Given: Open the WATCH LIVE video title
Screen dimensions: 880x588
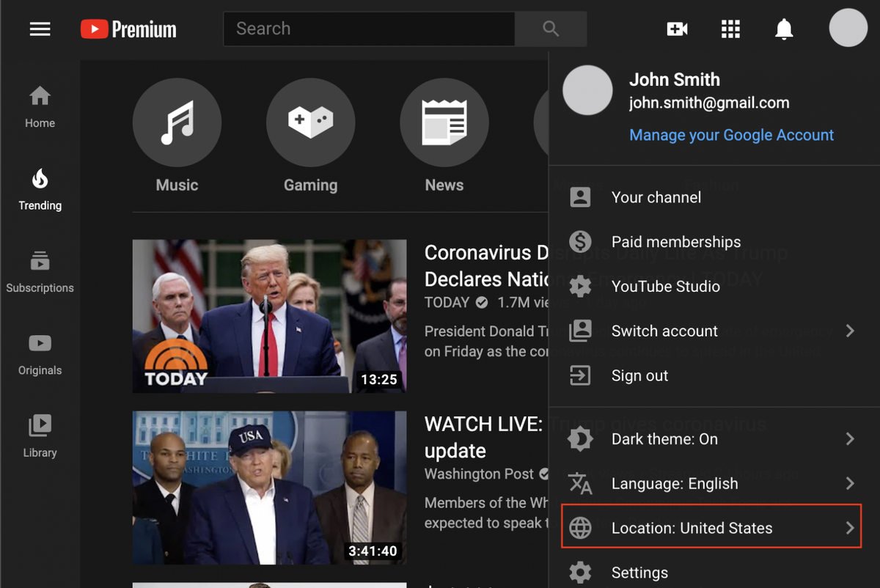Looking at the screenshot, I should [x=484, y=437].
